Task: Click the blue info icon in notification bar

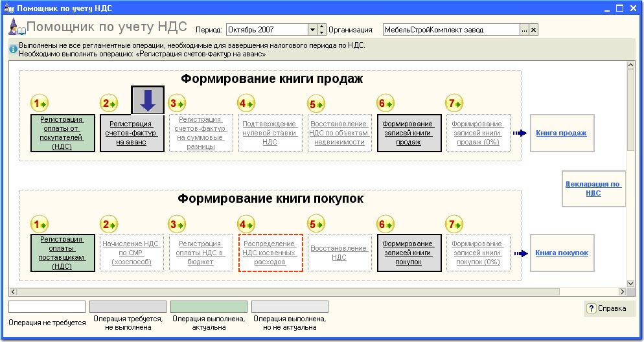Action: click(x=14, y=49)
